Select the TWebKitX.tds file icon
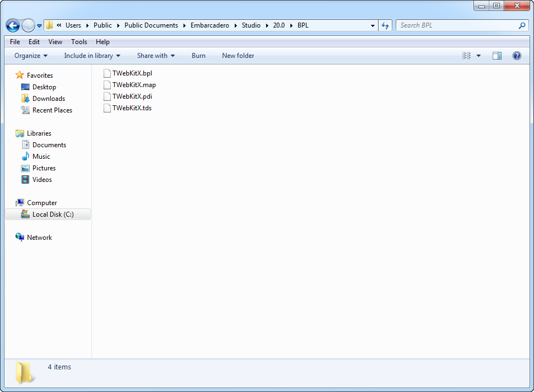 click(x=107, y=108)
